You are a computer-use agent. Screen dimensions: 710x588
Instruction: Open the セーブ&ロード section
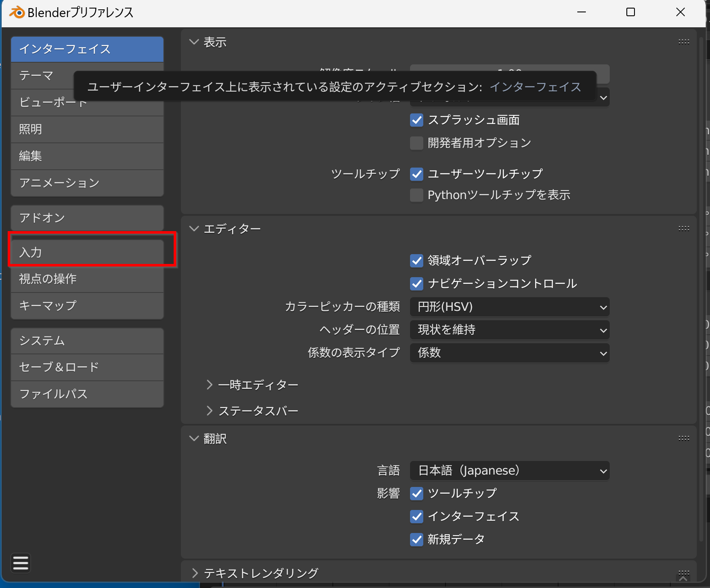pos(87,367)
